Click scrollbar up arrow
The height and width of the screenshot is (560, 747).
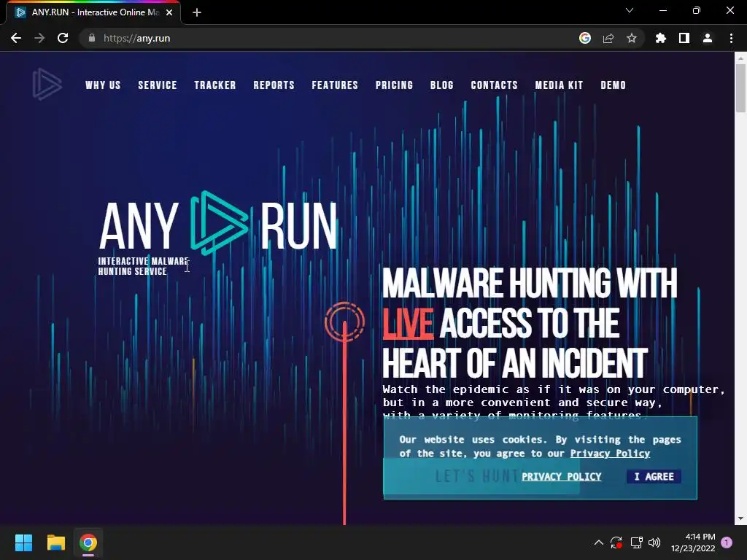click(740, 58)
